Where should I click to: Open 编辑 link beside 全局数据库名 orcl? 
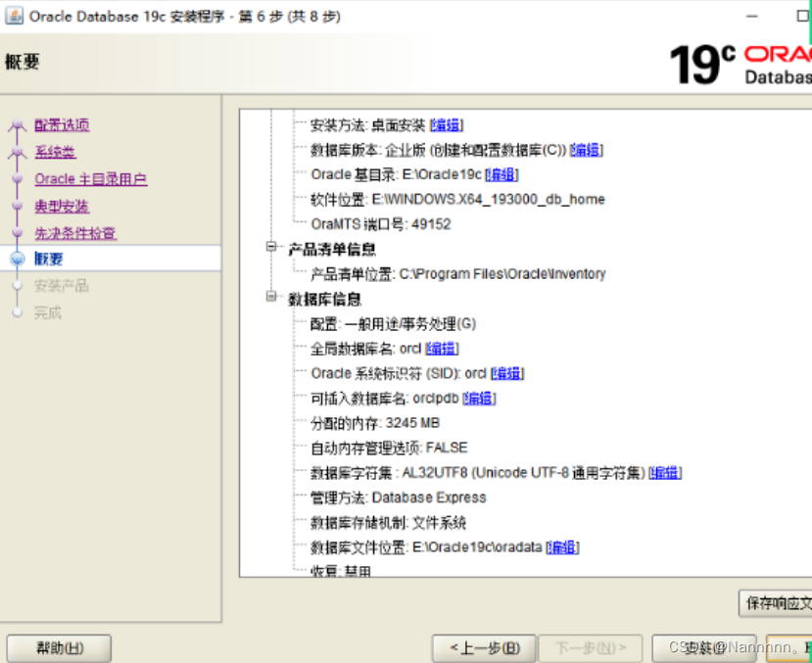click(440, 348)
